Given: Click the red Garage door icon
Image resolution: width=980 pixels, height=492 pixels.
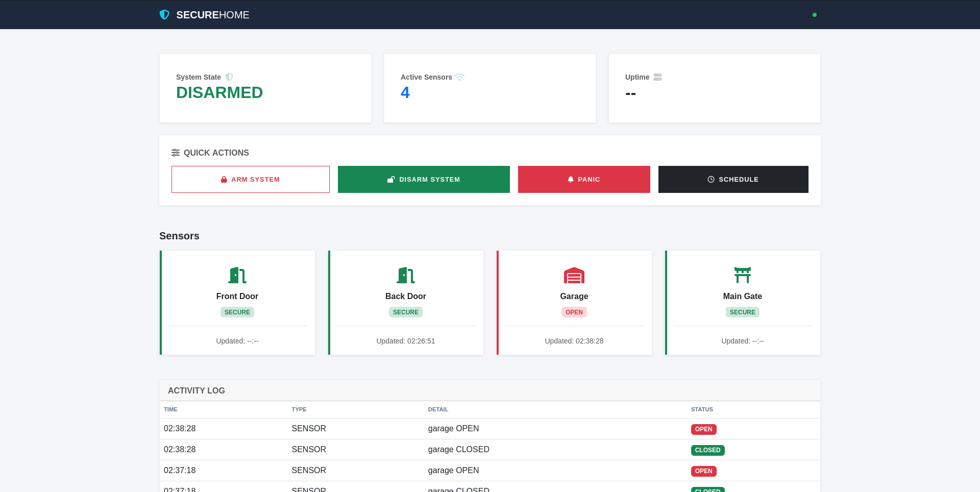Looking at the screenshot, I should 574,275.
